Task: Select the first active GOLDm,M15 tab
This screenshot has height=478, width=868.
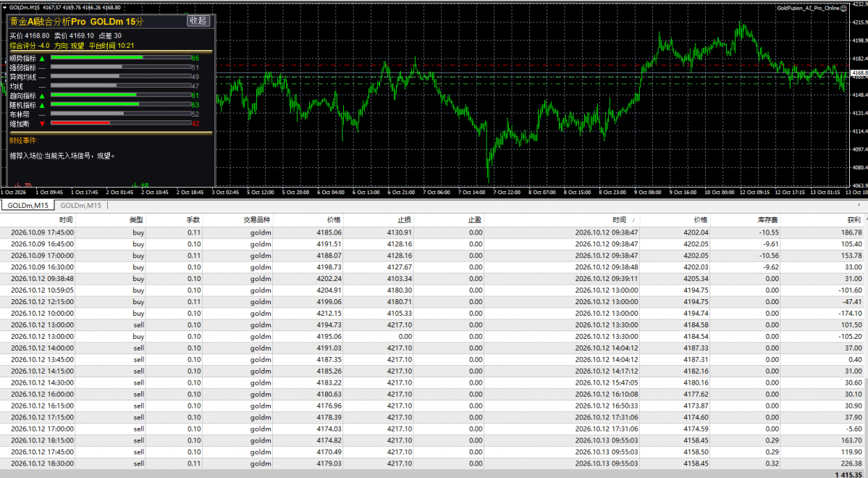Action: [x=28, y=206]
